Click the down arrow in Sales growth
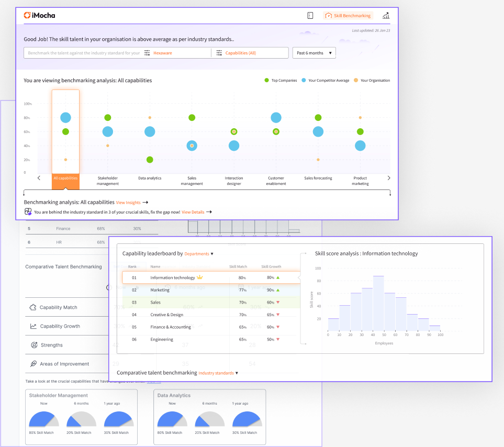 [278, 303]
